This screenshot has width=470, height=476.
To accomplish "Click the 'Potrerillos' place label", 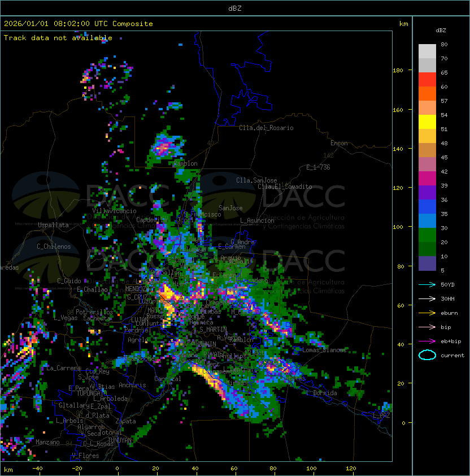I will 94,312.
